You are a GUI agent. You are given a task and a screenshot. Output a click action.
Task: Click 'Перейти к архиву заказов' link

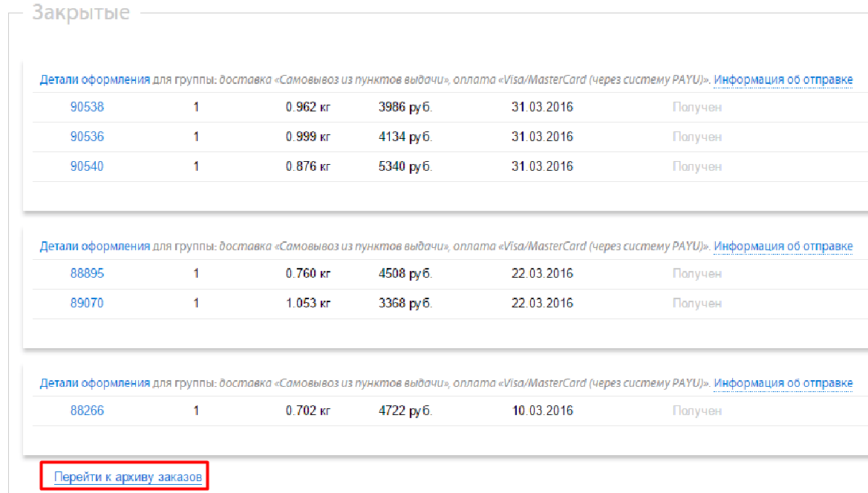click(128, 477)
